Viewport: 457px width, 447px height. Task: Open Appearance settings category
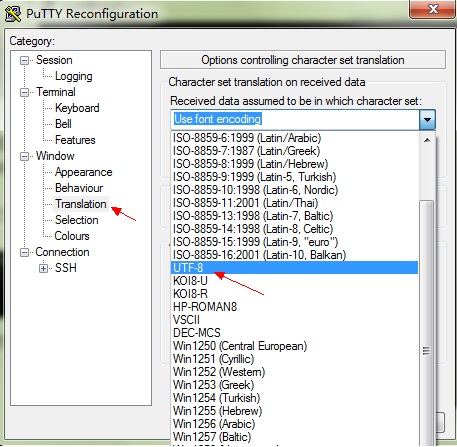click(84, 172)
